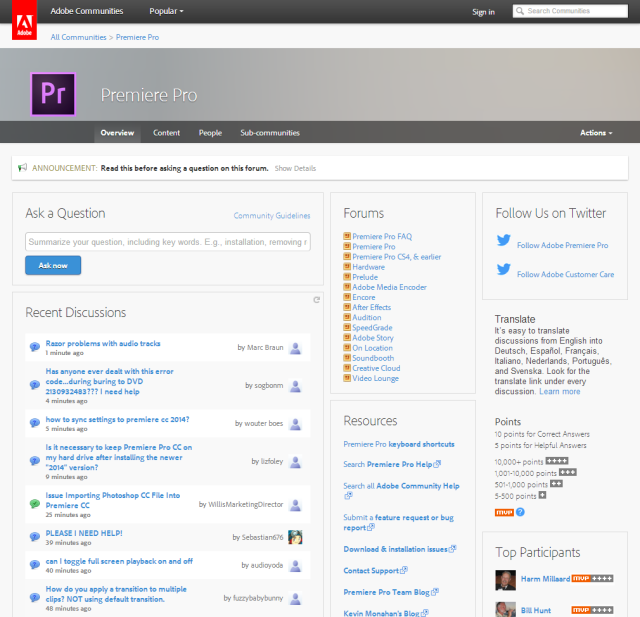
Task: Click Learn more in Translate section
Action: coord(560,391)
